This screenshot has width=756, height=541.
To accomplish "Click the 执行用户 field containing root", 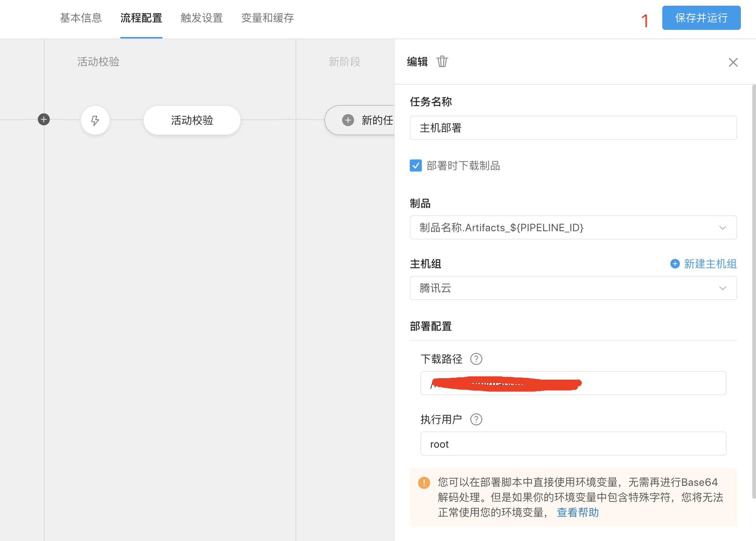I will 573,444.
